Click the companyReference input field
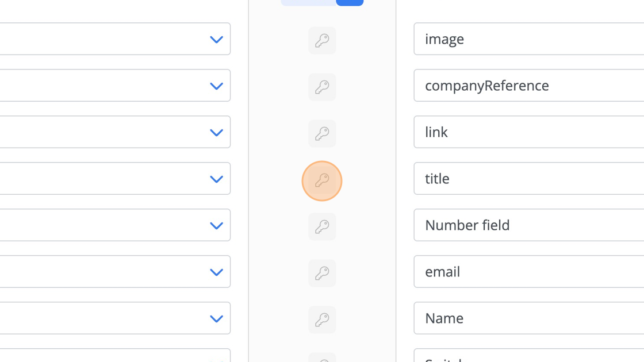 pos(529,86)
